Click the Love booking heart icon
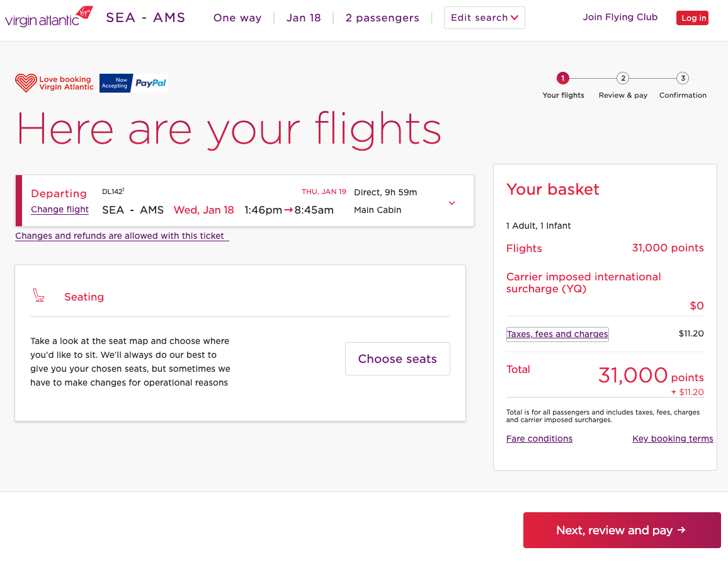Screen dimensions: 728x562 [x=26, y=83]
